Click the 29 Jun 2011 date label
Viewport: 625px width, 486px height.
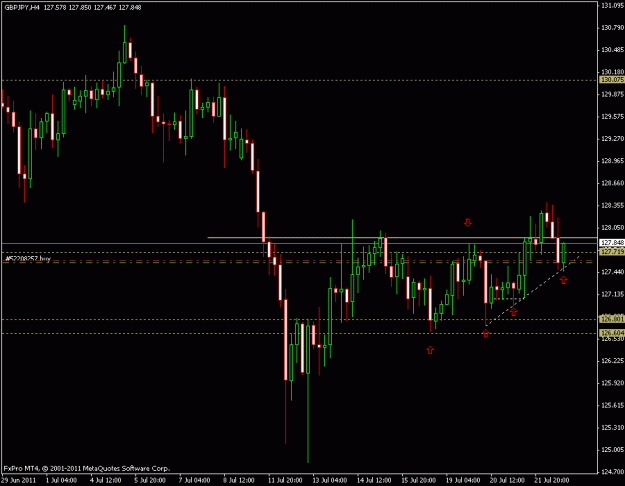coord(18,480)
